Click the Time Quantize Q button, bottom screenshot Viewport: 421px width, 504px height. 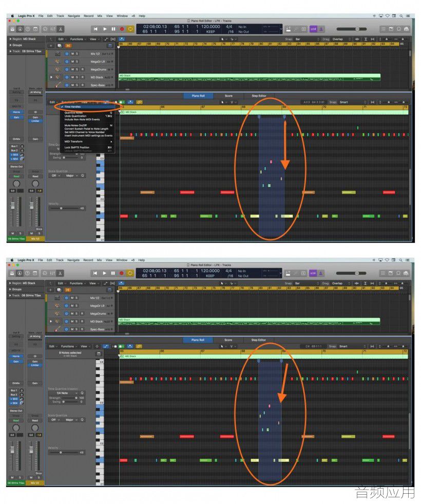82,393
